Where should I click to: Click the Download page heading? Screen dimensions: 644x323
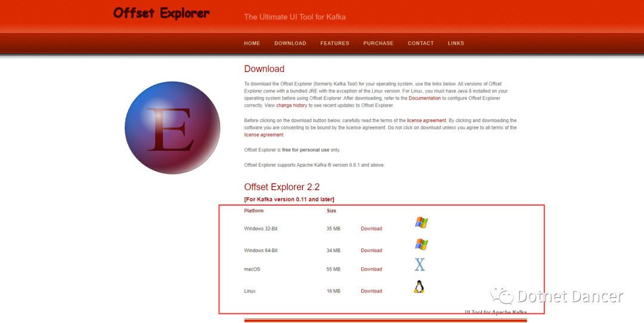(264, 69)
